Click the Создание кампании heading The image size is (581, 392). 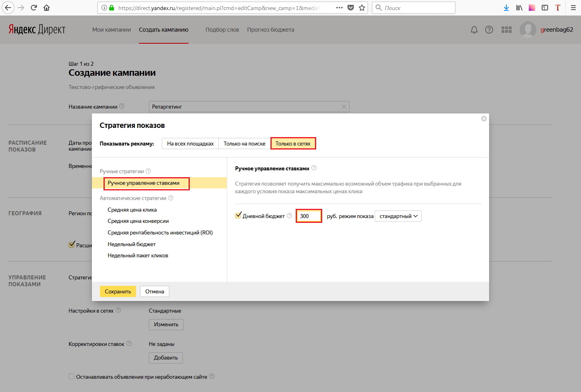(112, 73)
